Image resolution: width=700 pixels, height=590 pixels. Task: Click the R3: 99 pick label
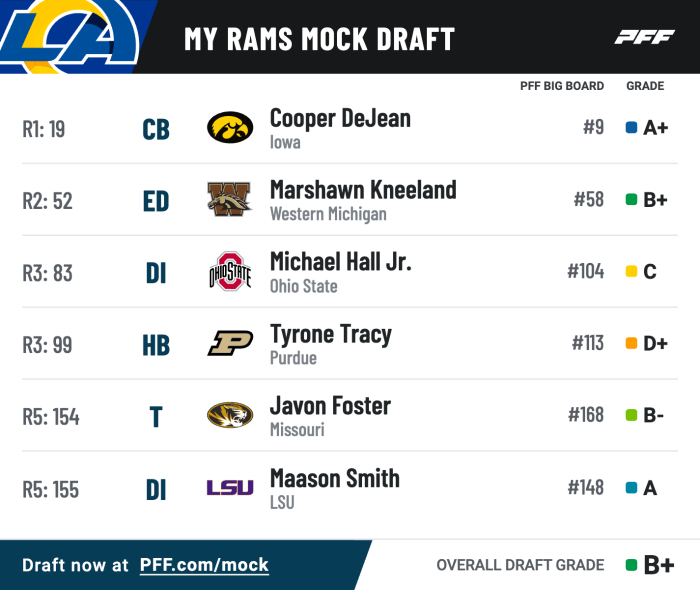(50, 345)
